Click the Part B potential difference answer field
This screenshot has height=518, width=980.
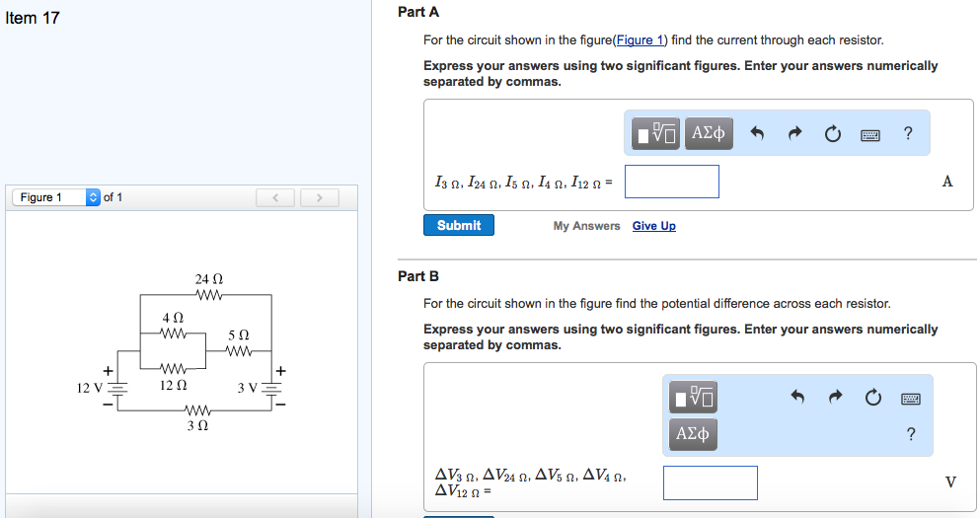pos(710,482)
